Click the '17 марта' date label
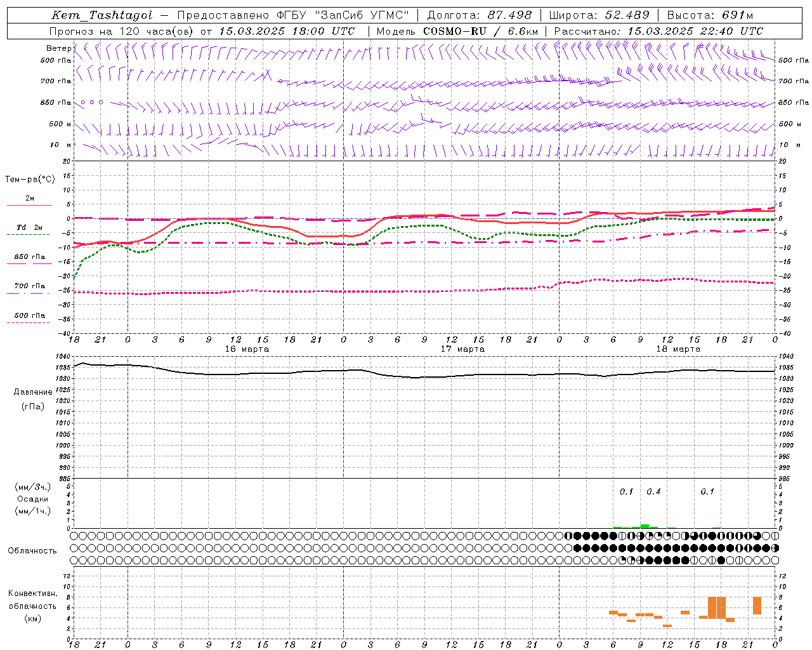This screenshot has width=812, height=650. pyautogui.click(x=462, y=349)
